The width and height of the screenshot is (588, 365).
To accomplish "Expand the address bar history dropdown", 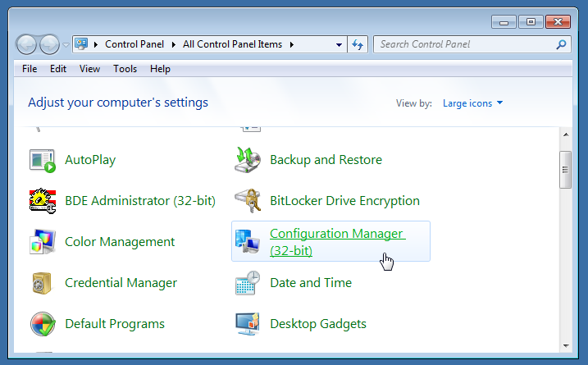I will pyautogui.click(x=339, y=44).
